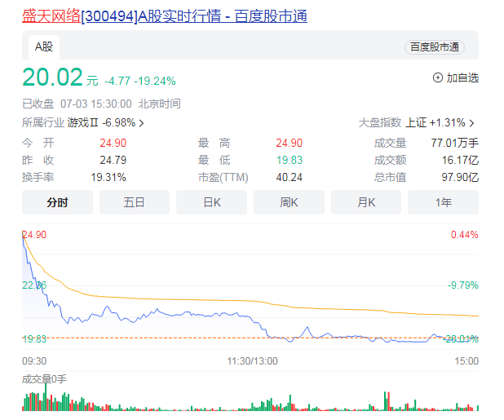Show the 周K candlestick chart
This screenshot has height=420, width=504.
click(x=288, y=201)
